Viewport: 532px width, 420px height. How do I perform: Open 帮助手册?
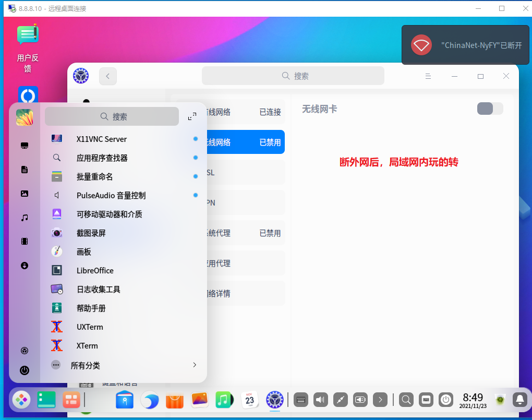[x=124, y=308]
